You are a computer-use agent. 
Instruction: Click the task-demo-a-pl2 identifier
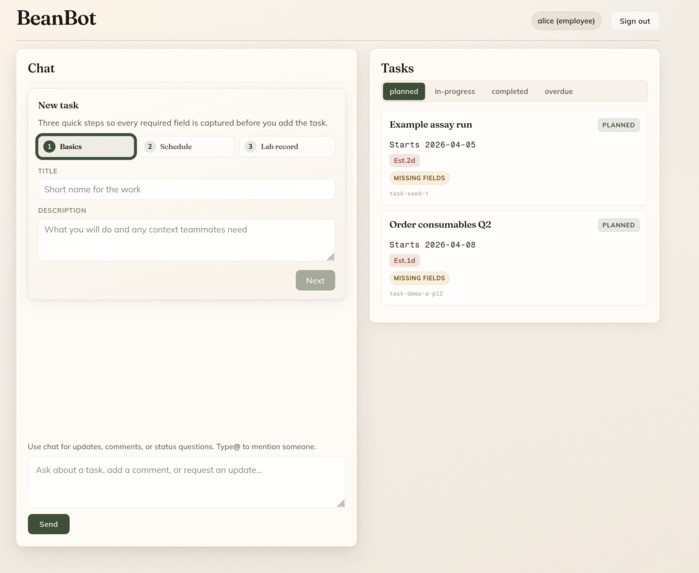[416, 293]
